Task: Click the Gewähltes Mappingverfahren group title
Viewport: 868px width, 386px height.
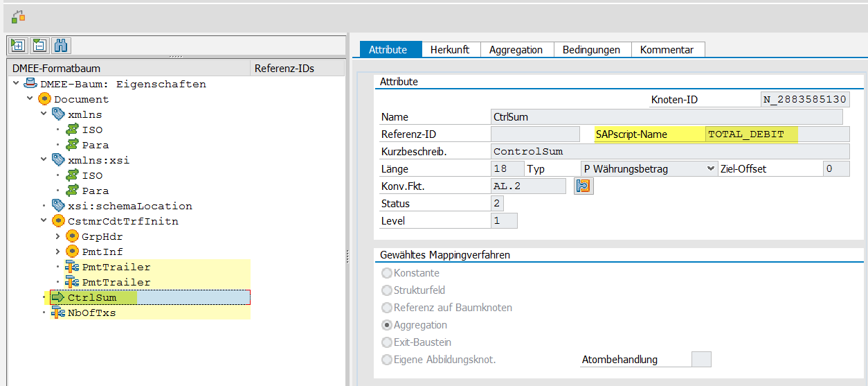Action: pos(445,255)
